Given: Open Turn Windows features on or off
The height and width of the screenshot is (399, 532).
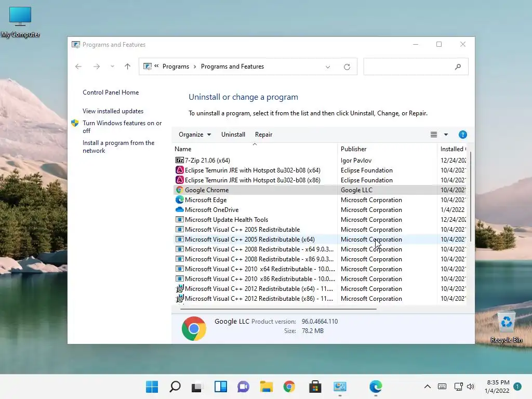Looking at the screenshot, I should pyautogui.click(x=122, y=127).
